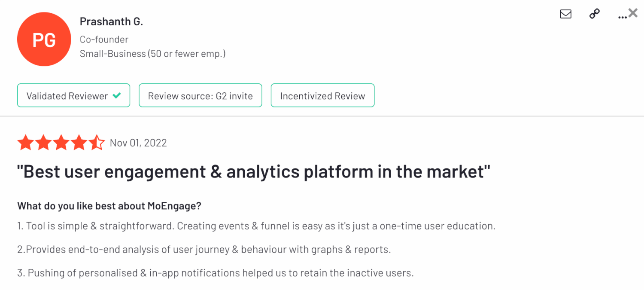Click the review line about in-app notifications
Image resolution: width=644 pixels, height=290 pixels.
click(x=216, y=273)
